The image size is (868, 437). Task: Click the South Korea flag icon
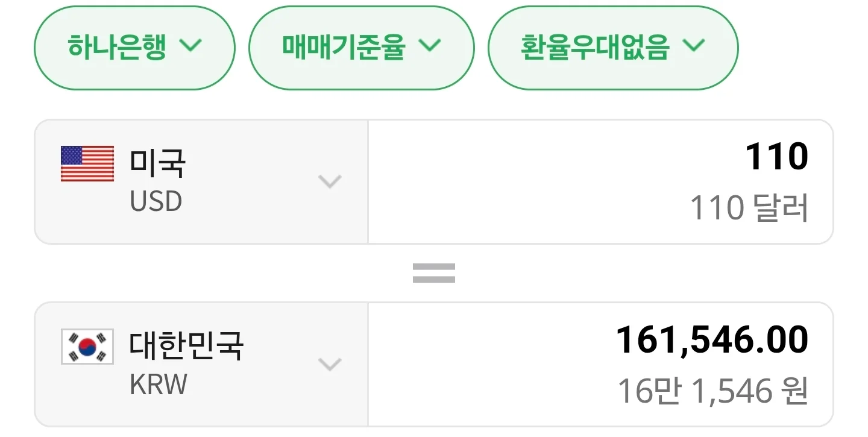[87, 347]
